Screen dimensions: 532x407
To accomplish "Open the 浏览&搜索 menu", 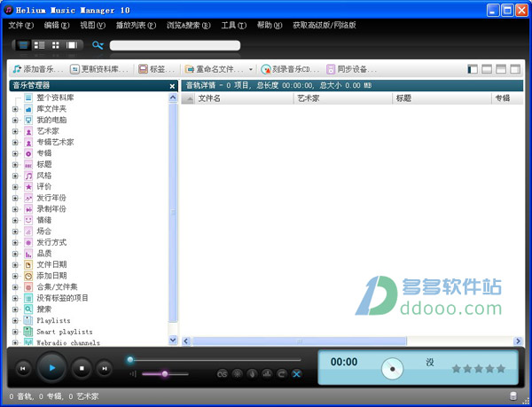I will point(189,26).
